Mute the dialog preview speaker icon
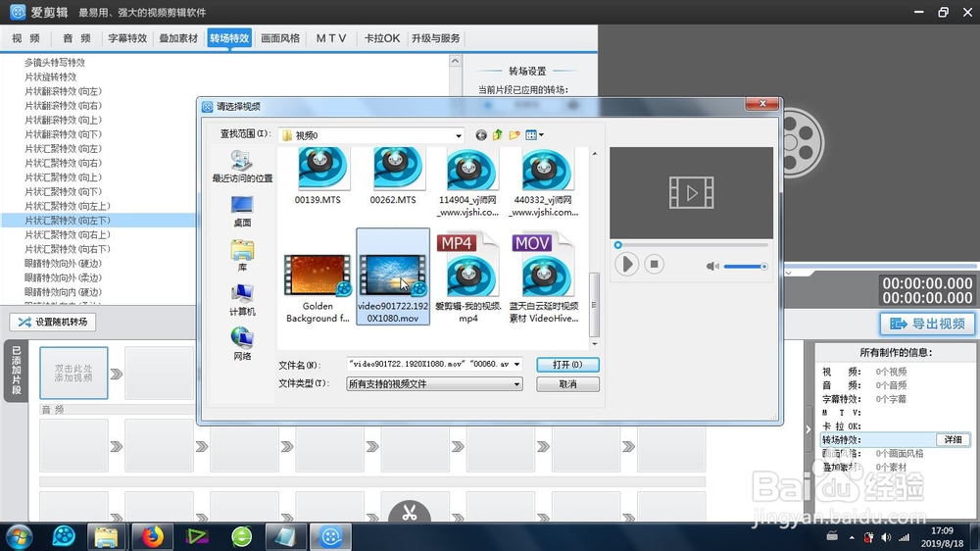 711,267
